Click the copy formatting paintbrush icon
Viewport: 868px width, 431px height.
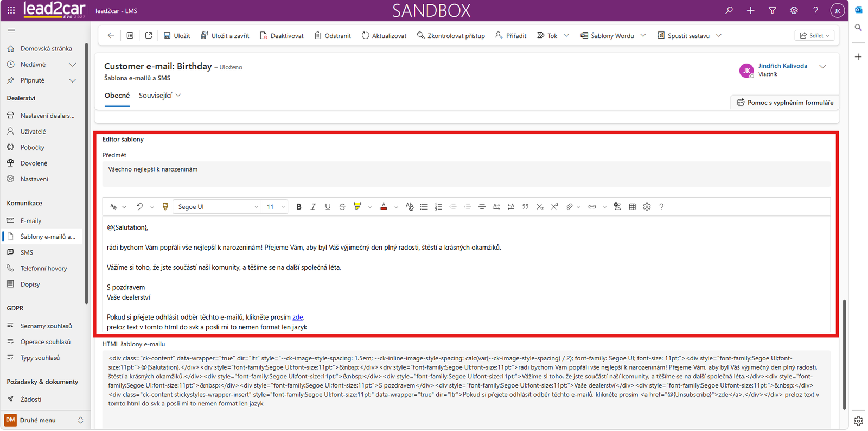pos(165,207)
